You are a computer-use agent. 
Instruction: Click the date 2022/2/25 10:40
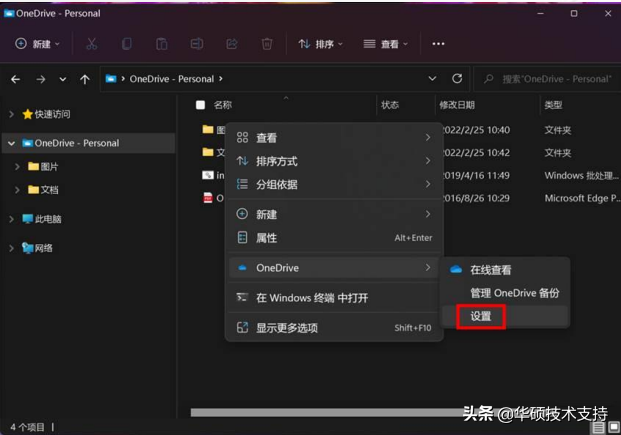click(x=475, y=130)
